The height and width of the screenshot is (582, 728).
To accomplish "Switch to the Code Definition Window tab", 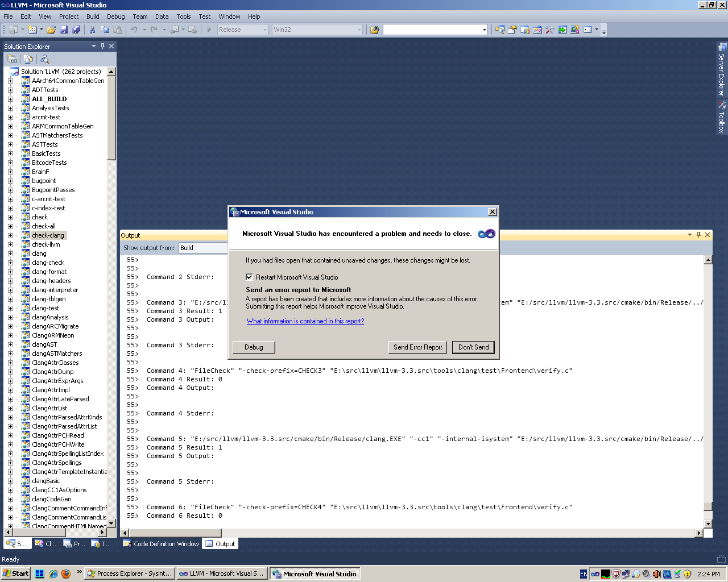I will point(162,544).
